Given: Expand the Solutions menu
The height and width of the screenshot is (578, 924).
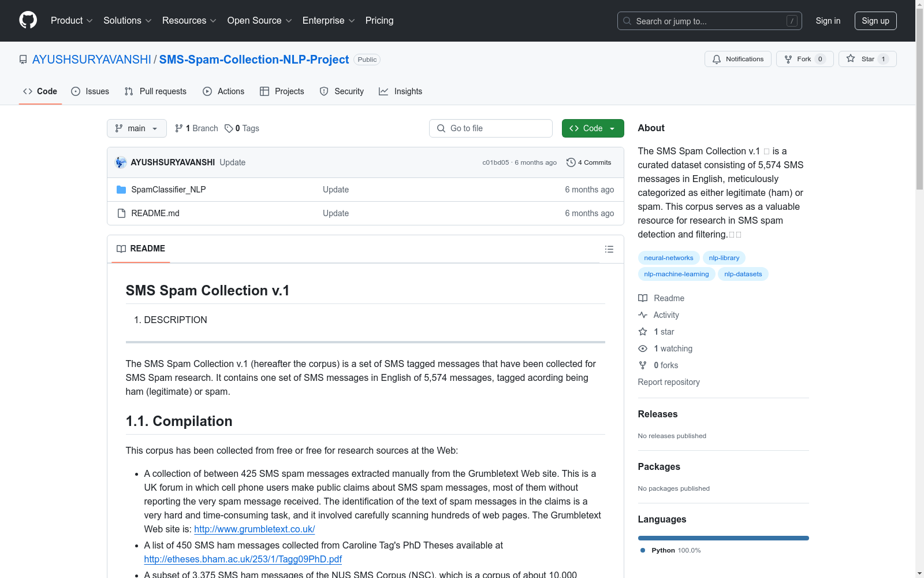Looking at the screenshot, I should pos(128,20).
